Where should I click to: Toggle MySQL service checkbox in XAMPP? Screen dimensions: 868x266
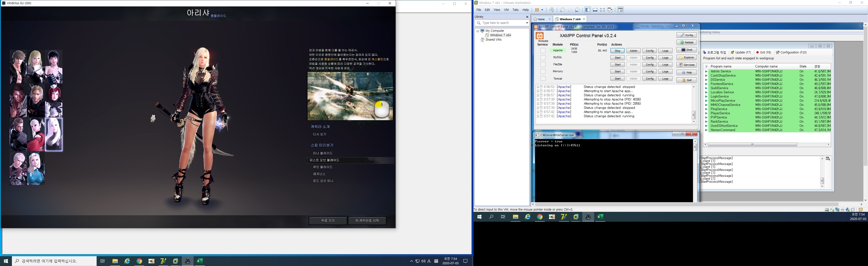(543, 58)
